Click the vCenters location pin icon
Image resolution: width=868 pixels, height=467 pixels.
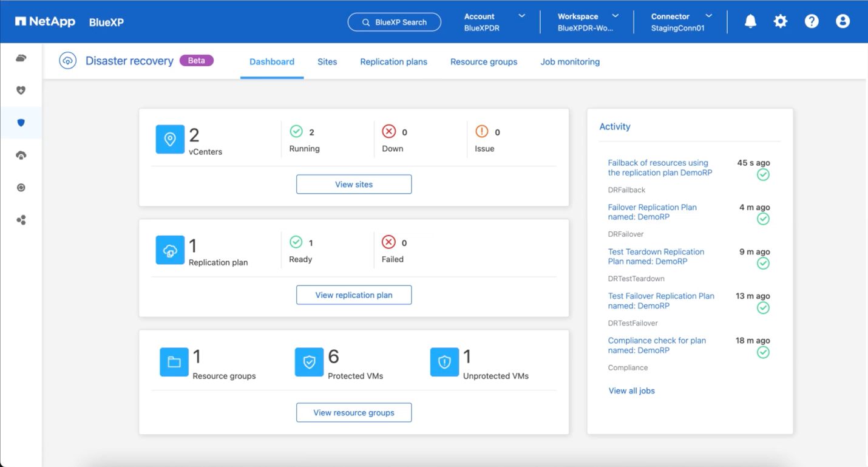pos(170,140)
